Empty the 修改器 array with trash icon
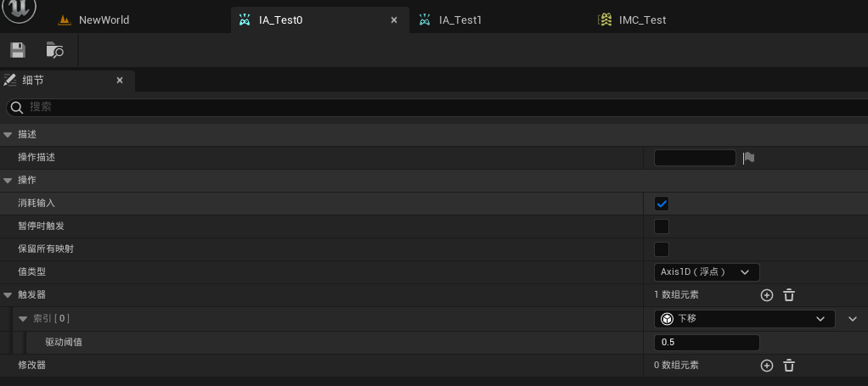 coord(789,366)
